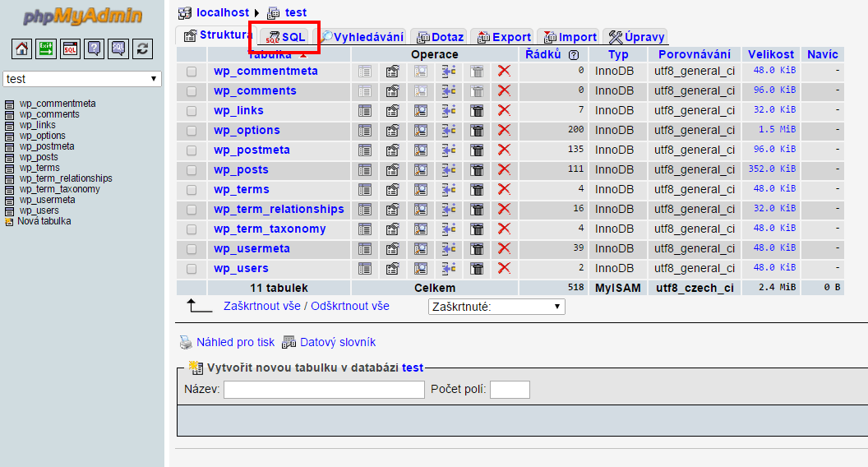This screenshot has width=868, height=467.
Task: Browse wp_posts table icon
Action: click(x=365, y=170)
